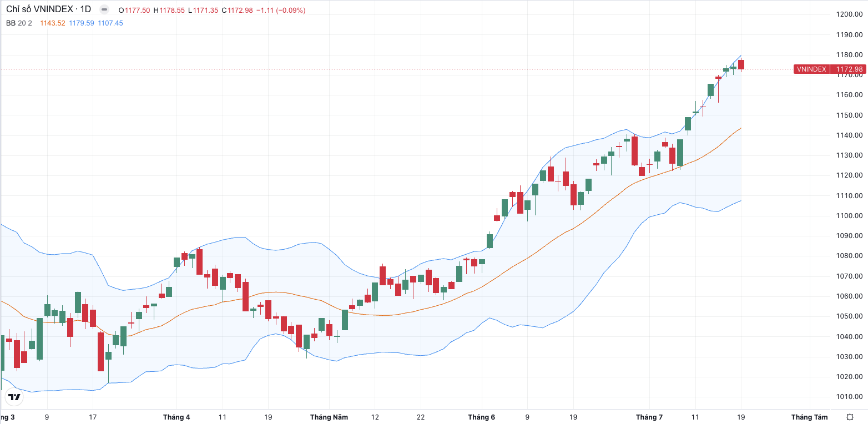Viewport: 868px width, 424px height.
Task: Click the Tháng Năm time axis label
Action: (x=329, y=417)
